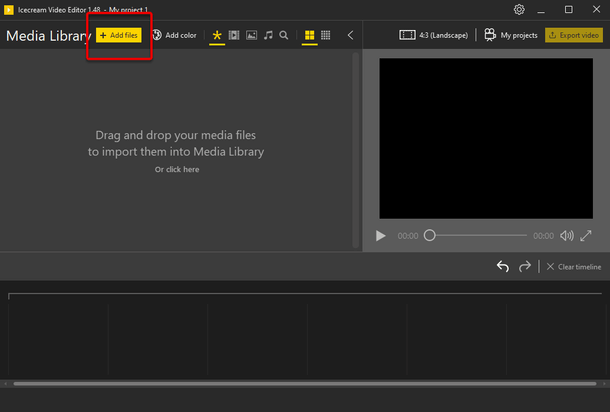Mute the preview volume
The height and width of the screenshot is (412, 610).
[x=567, y=236]
